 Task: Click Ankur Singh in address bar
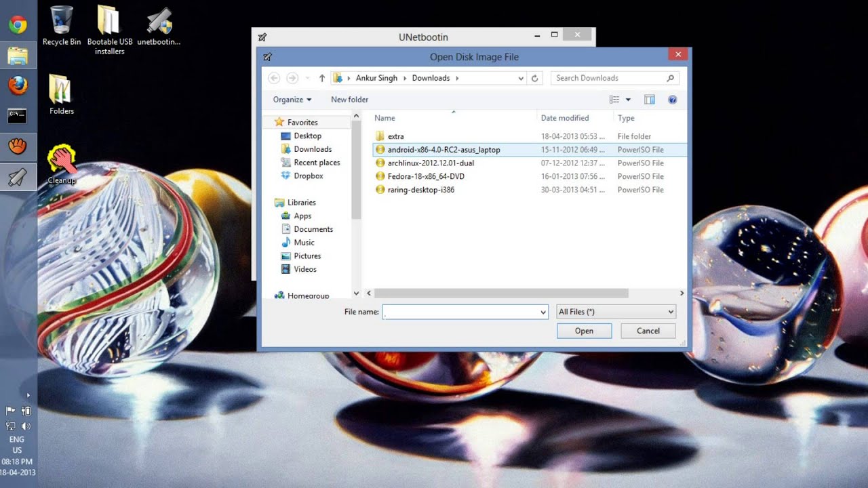click(376, 78)
